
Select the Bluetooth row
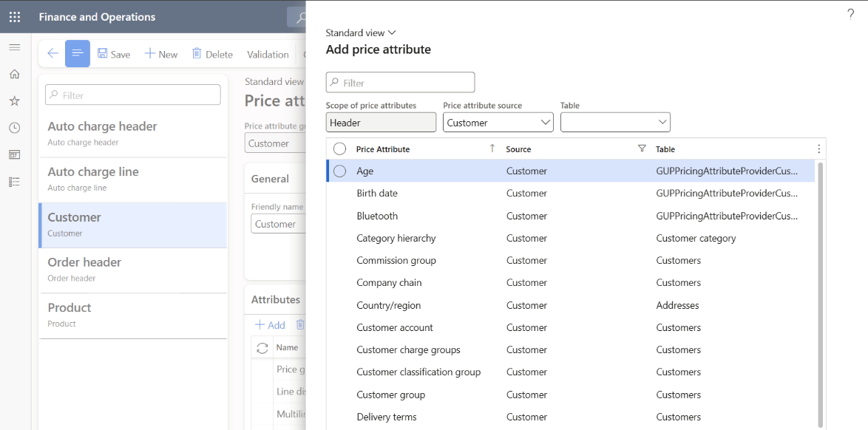coord(570,216)
